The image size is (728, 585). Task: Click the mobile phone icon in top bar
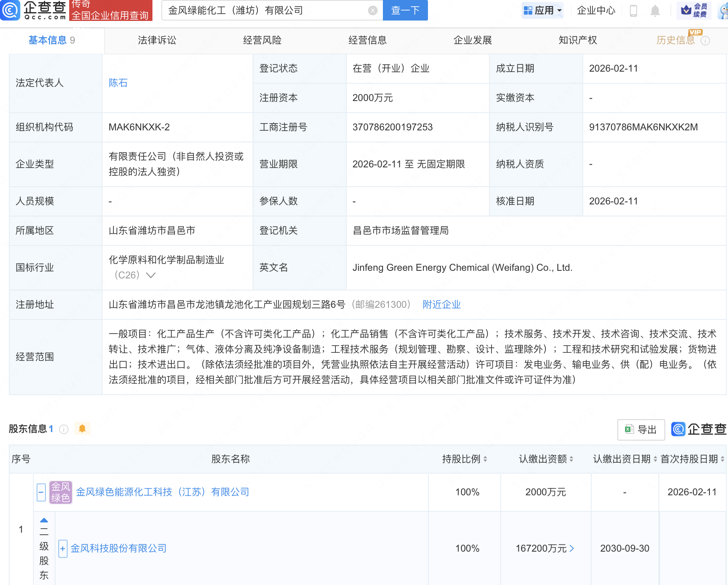(x=634, y=11)
